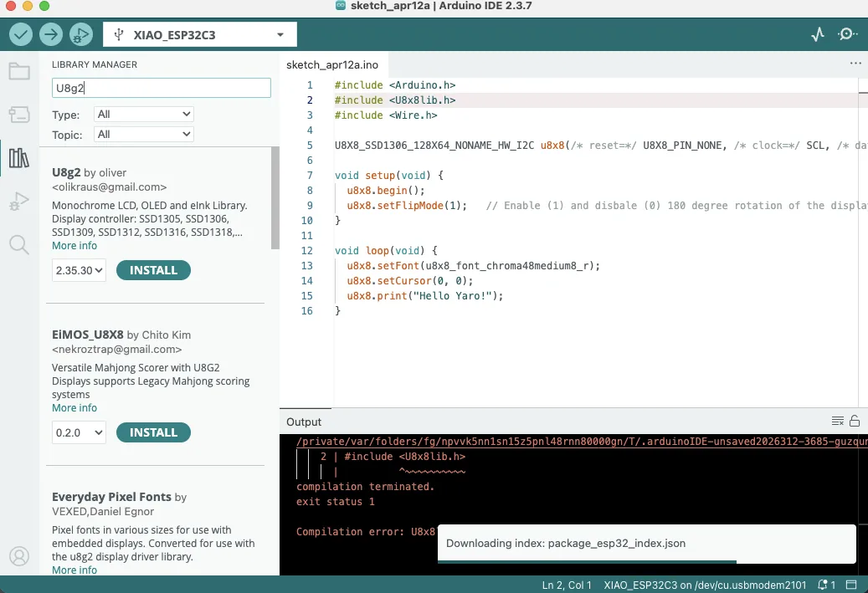The height and width of the screenshot is (593, 868).
Task: Open the Serial Monitor
Action: [847, 34]
